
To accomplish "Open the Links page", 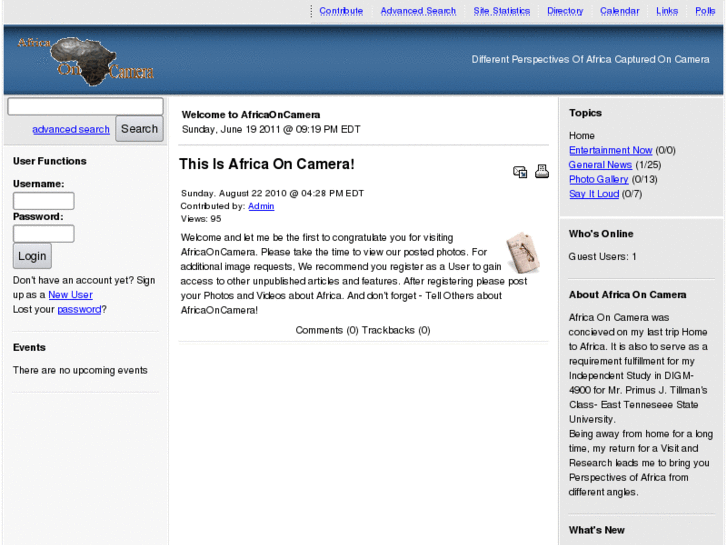I will pos(667,11).
